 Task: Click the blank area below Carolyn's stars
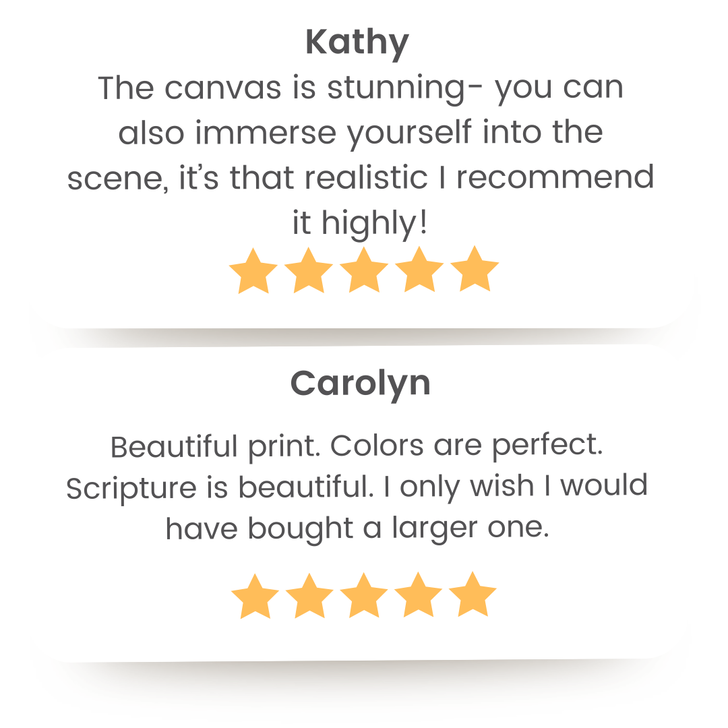point(364,640)
